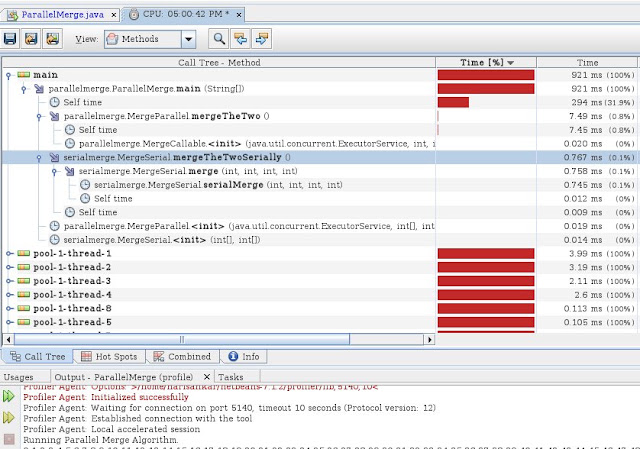Switch to the Combined tab
The width and height of the screenshot is (640, 449).
(x=182, y=356)
